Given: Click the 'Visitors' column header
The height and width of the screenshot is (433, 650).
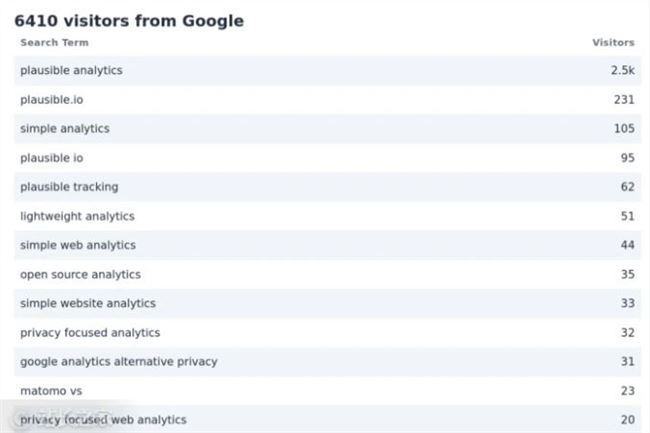Looking at the screenshot, I should tap(613, 43).
